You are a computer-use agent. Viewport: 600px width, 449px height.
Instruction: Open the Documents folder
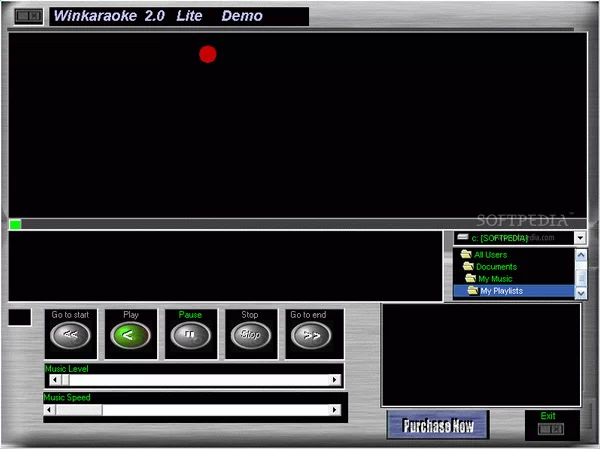[496, 267]
